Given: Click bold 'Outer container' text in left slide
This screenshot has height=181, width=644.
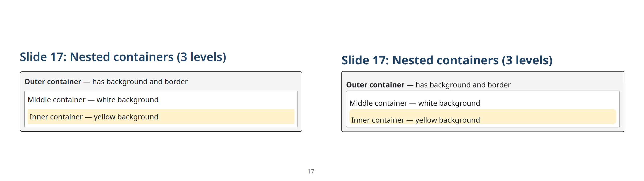Looking at the screenshot, I should (x=53, y=82).
